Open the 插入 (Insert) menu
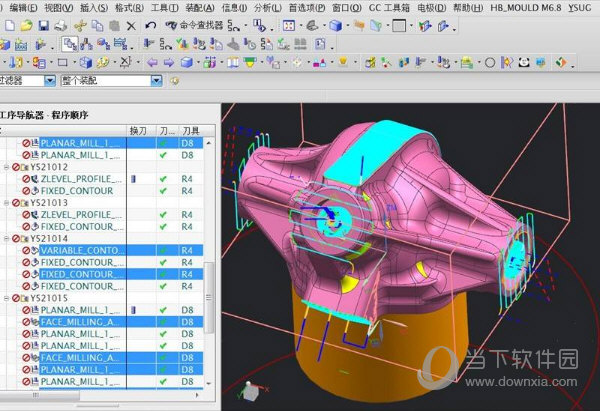Image resolution: width=600 pixels, height=411 pixels. pos(94,8)
